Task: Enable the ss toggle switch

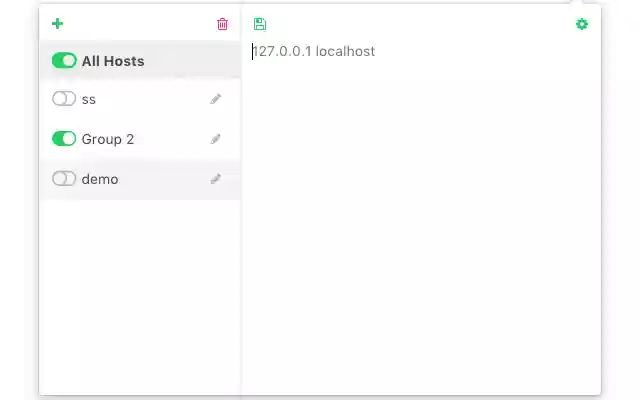Action: [64, 99]
